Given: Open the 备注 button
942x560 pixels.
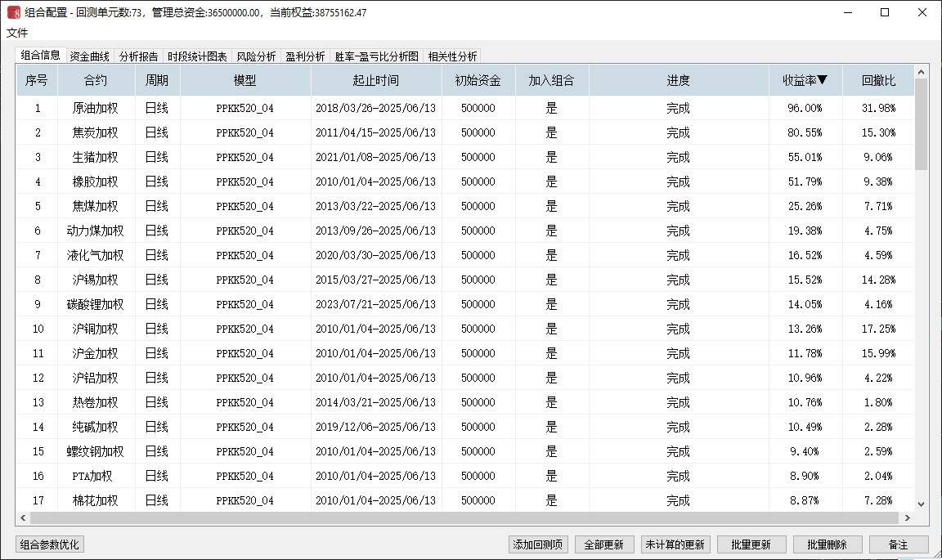Looking at the screenshot, I should pos(898,544).
